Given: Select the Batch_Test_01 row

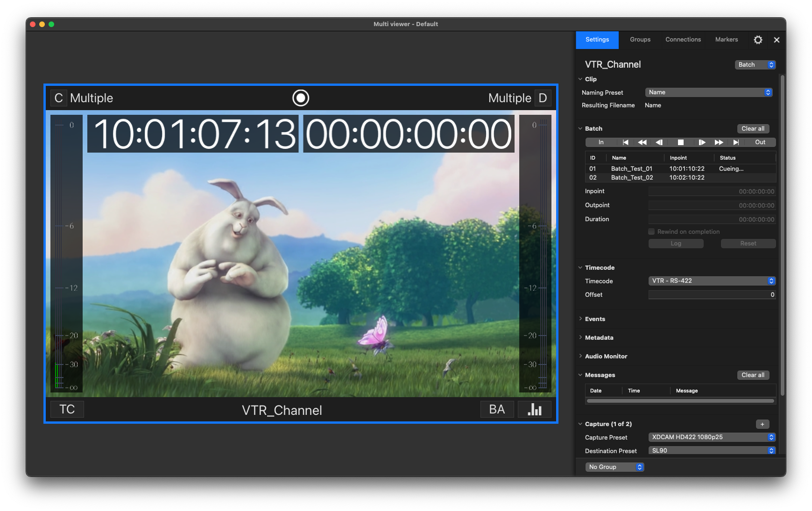Looking at the screenshot, I should coord(681,169).
